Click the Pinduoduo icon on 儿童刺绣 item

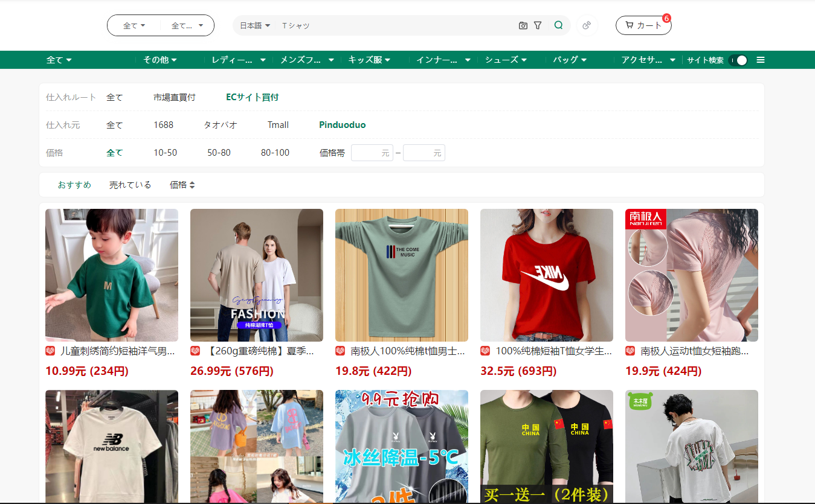(50, 351)
